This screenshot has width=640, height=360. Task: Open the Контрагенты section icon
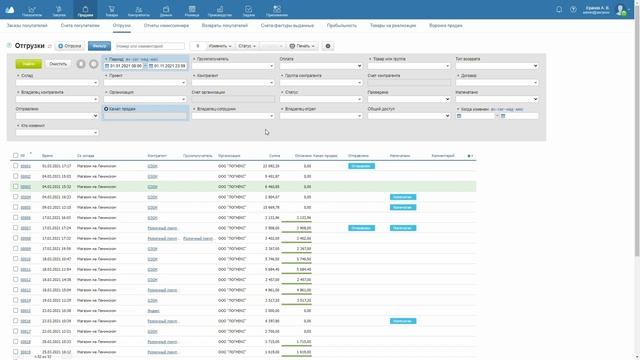click(x=139, y=10)
